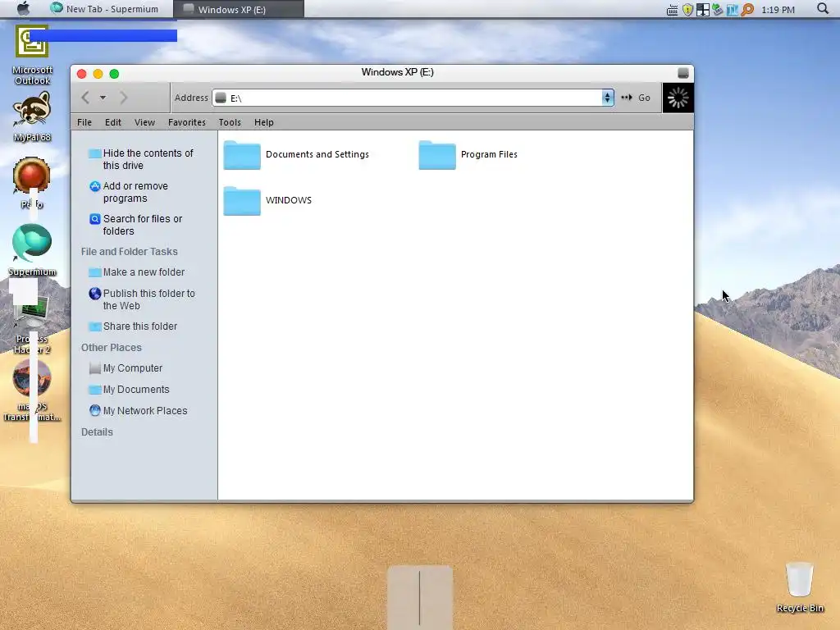
Task: Go to My Computer in Other Places
Action: pos(132,368)
